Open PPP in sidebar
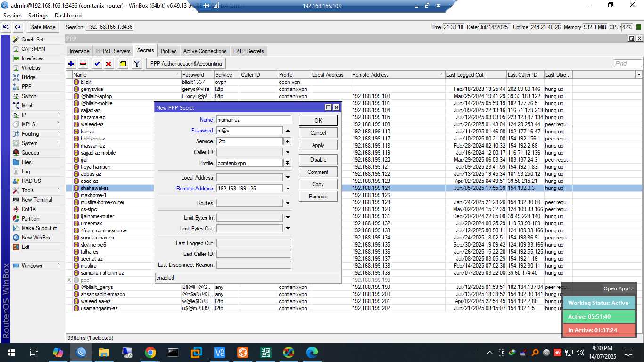 click(26, 87)
